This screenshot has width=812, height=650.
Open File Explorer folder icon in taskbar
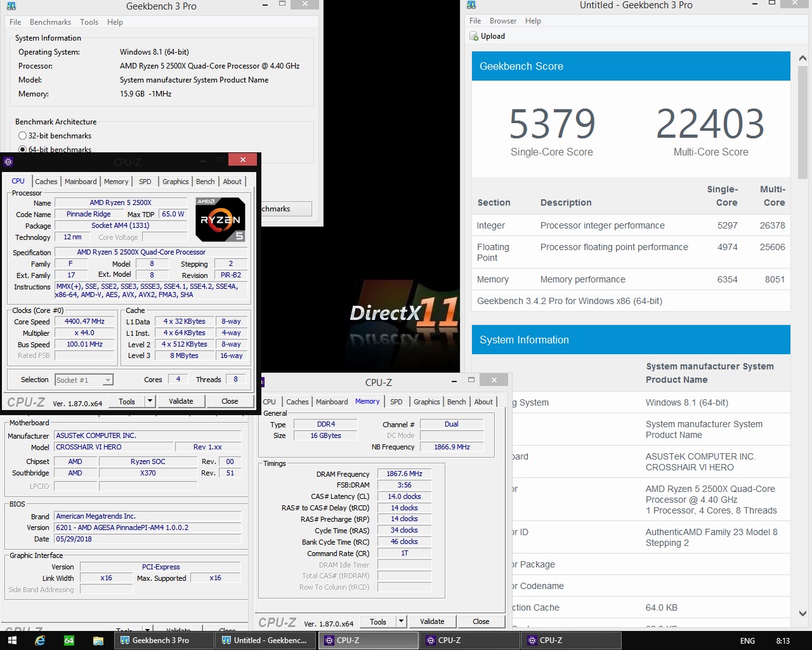pyautogui.click(x=98, y=640)
